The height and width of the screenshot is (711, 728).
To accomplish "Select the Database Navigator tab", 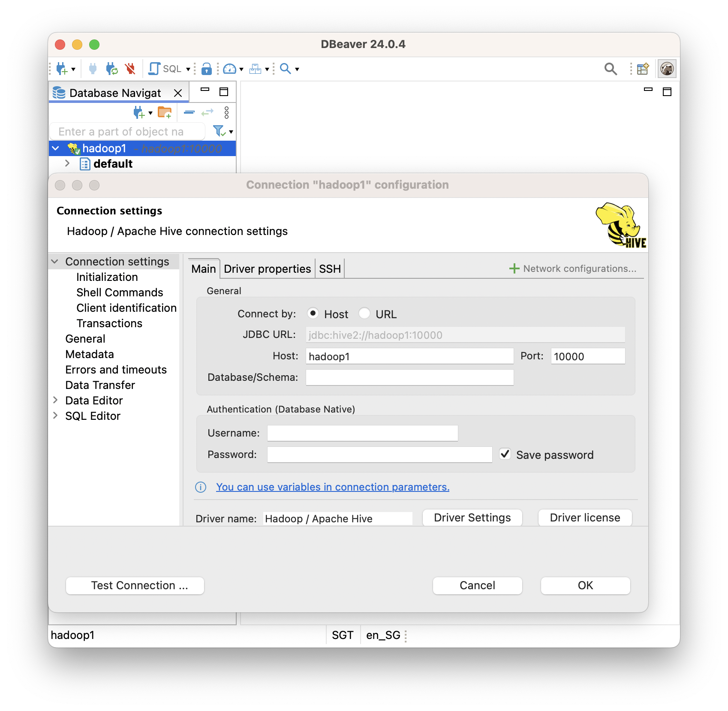I will tap(115, 93).
